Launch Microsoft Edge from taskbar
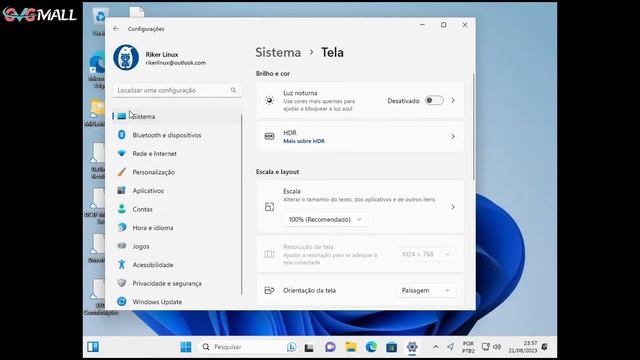This screenshot has height=360, width=640. point(371,347)
